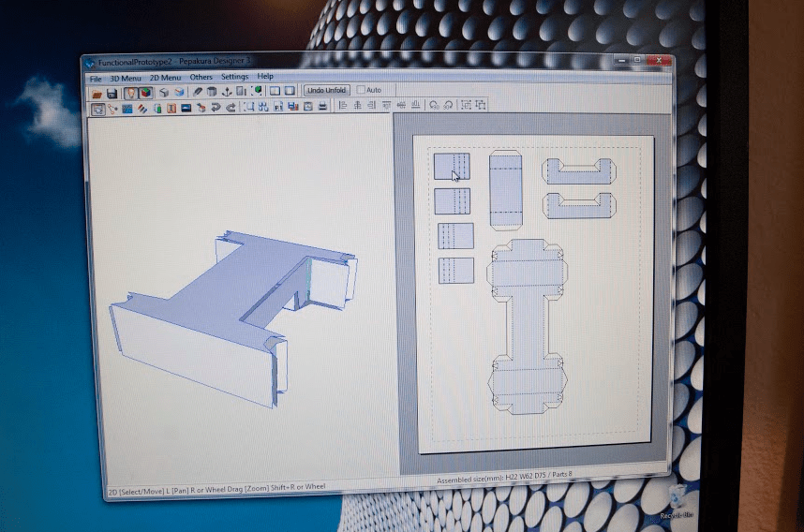Select the join/disjoin face tool with red nodes
Viewport: 804px width, 532px height.
112,109
